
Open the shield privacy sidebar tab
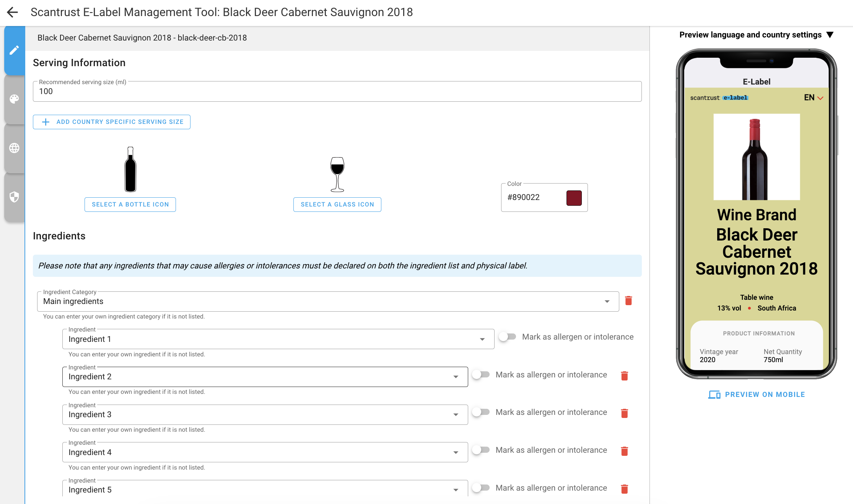pyautogui.click(x=15, y=197)
